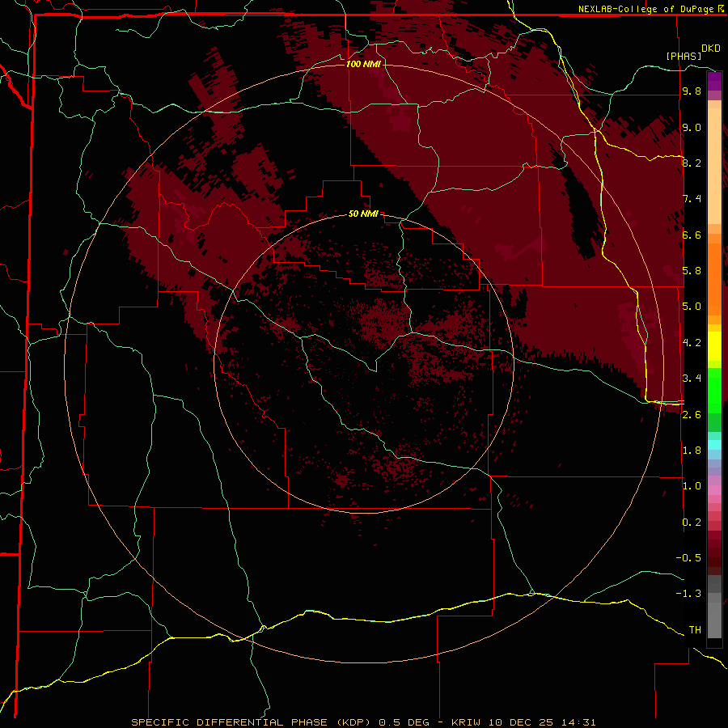This screenshot has width=728, height=728.
Task: Click the KRIW radar site identifier
Action: 465,722
